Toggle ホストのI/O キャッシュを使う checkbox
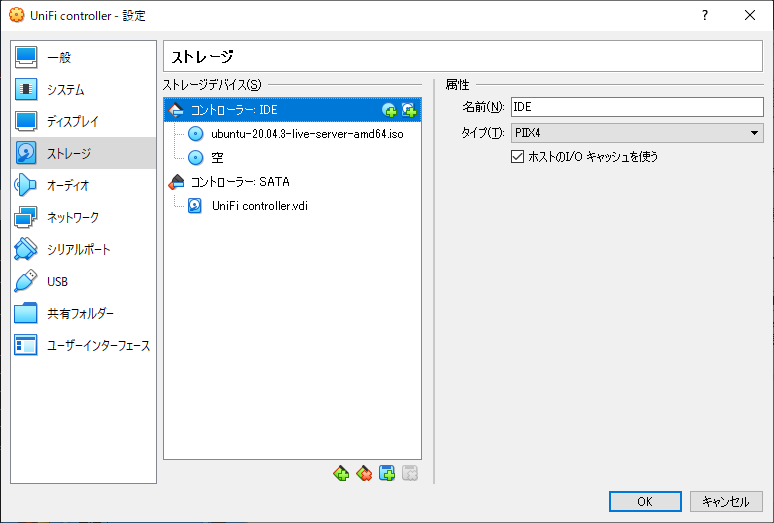This screenshot has width=774, height=523. [517, 157]
